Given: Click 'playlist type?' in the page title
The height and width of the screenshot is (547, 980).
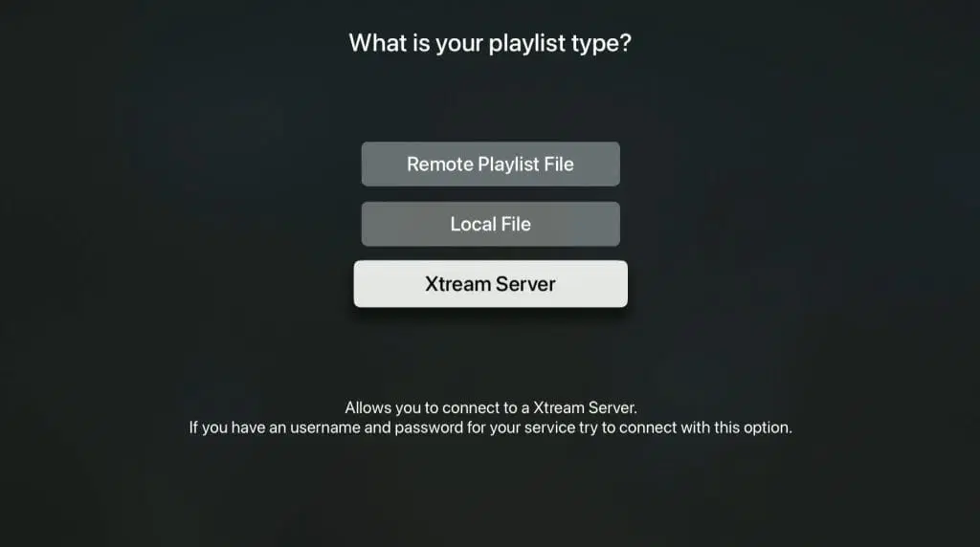Looking at the screenshot, I should (560, 44).
